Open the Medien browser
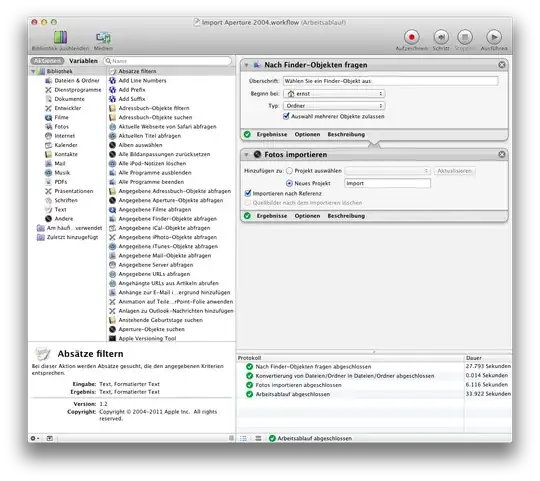Image resolution: width=540 pixels, height=481 pixels. coord(103,41)
